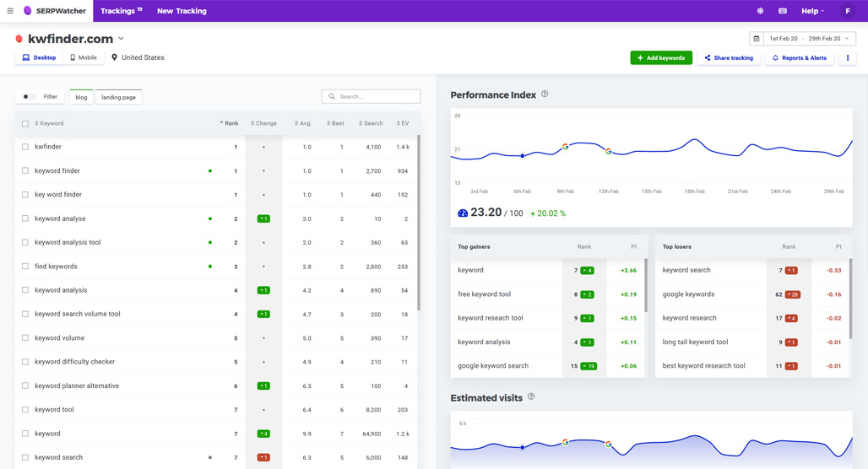Select the blog tag filter

click(81, 97)
